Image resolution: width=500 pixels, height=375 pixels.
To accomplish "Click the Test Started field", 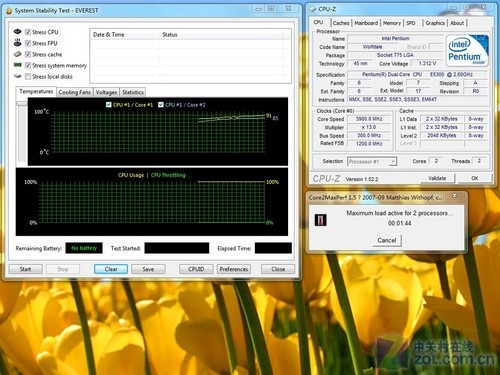I will click(x=177, y=248).
